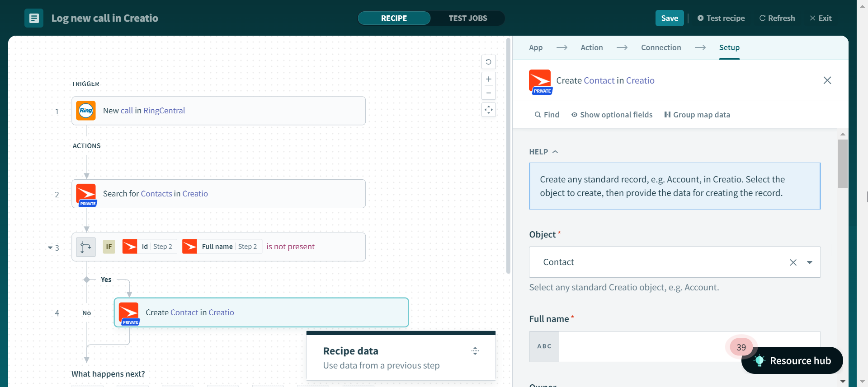Screen dimensions: 868x387
Task: Zoom out on the recipe canvas
Action: (489, 93)
